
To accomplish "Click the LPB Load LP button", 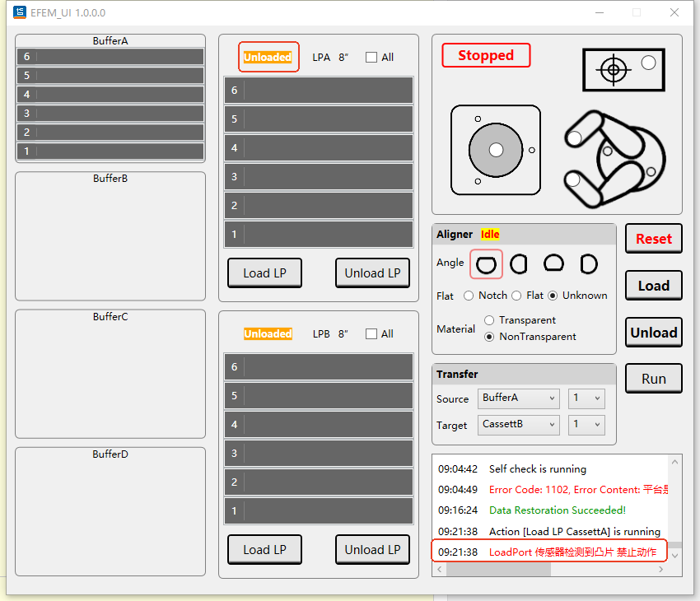I will click(264, 549).
